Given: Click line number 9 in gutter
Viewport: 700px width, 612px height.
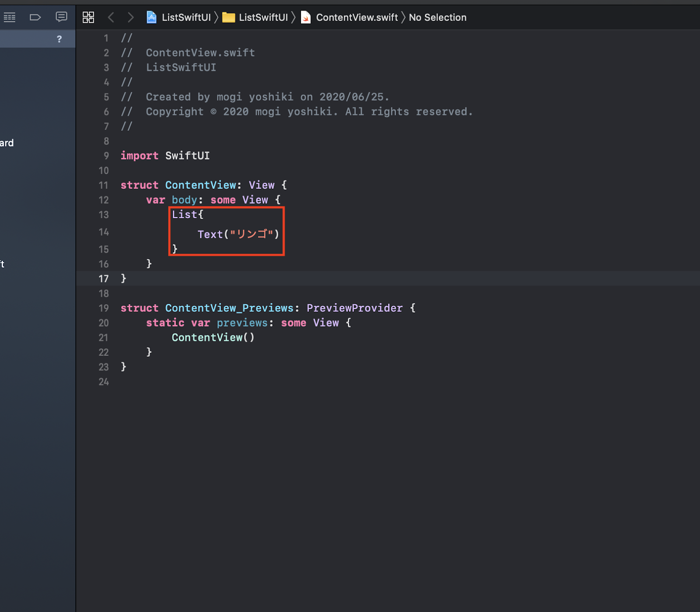Looking at the screenshot, I should coord(106,156).
